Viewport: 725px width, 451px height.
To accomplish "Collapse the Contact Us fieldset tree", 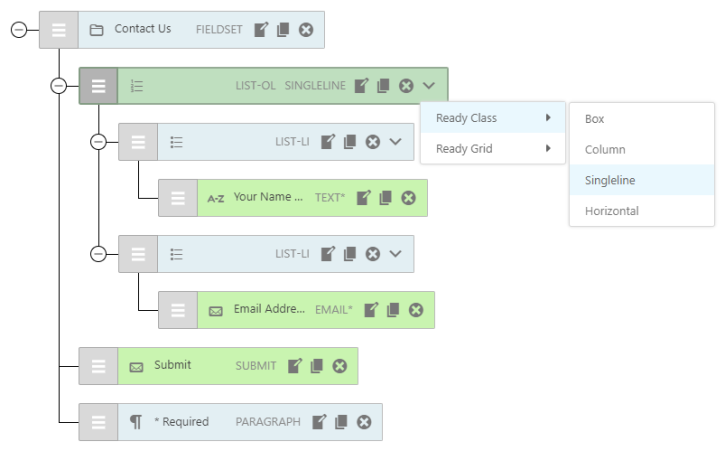I will [x=18, y=30].
